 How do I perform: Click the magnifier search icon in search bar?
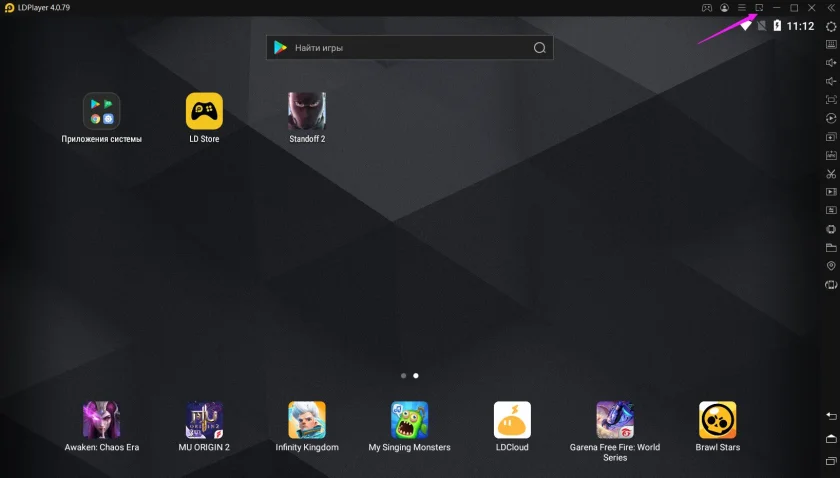539,48
